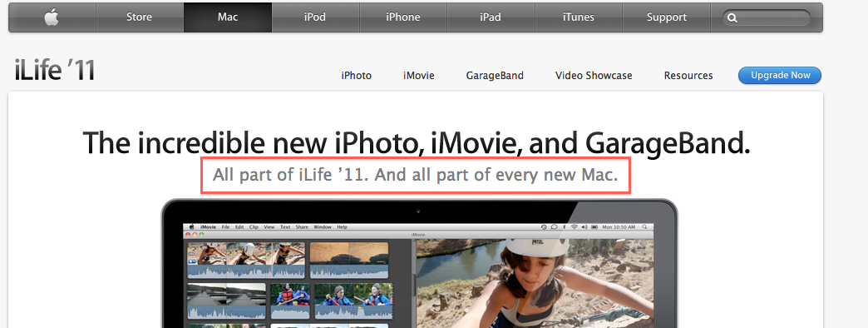This screenshot has width=868, height=328.
Task: Click the Help menu in iMovie screenshot
Action: [x=342, y=227]
